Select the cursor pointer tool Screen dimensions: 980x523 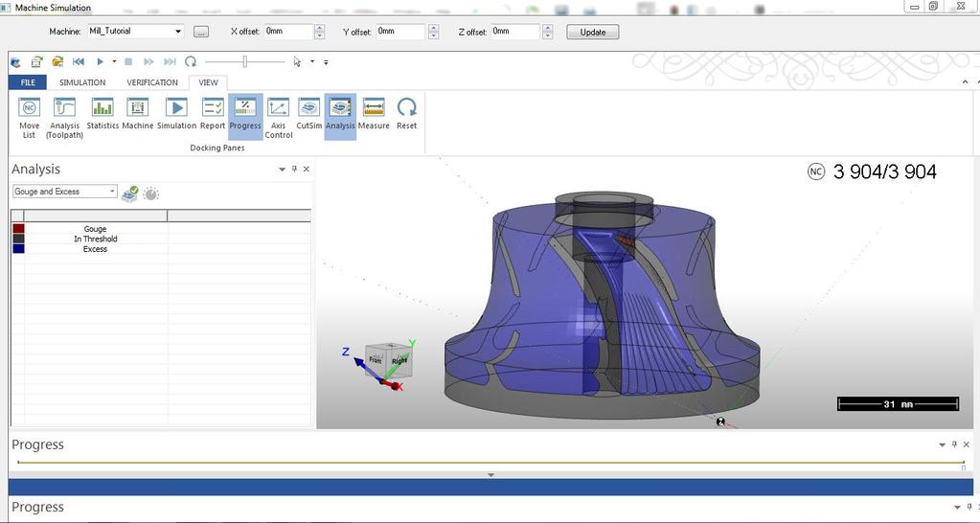coord(297,61)
